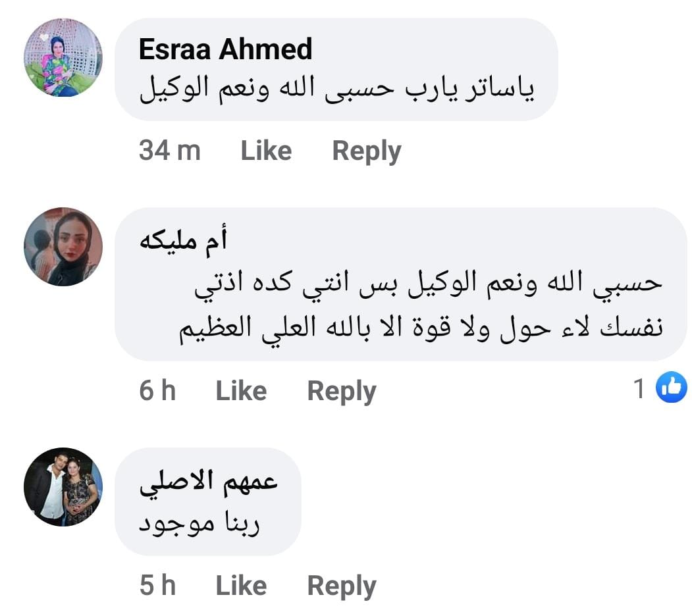
Task: Reply to the comment by أم مليكه
Action: pyautogui.click(x=341, y=391)
